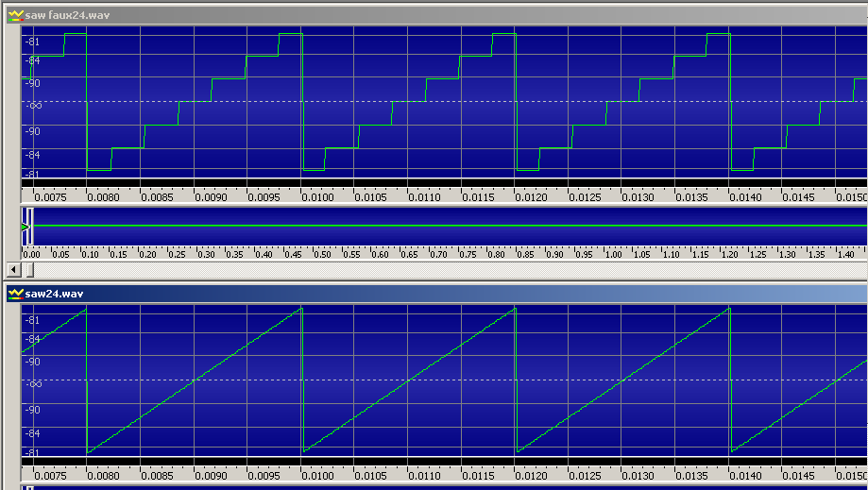Image resolution: width=868 pixels, height=490 pixels.
Task: Click 0.0085 on saw24.wav time ruler
Action: tap(157, 476)
